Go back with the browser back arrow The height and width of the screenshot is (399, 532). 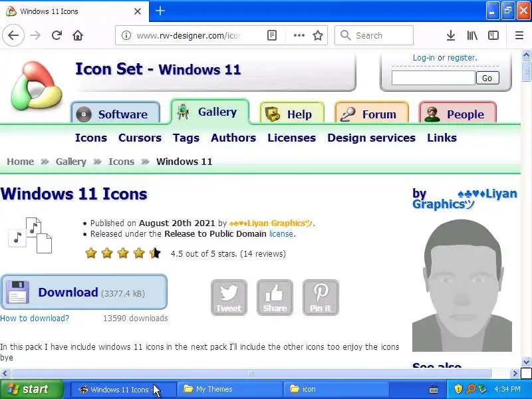[13, 35]
